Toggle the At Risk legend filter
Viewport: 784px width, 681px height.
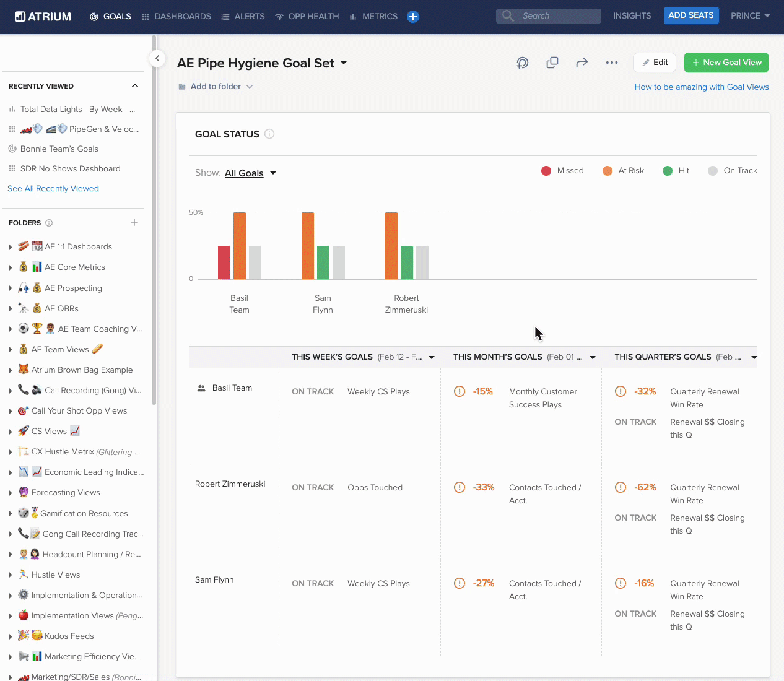coord(623,171)
